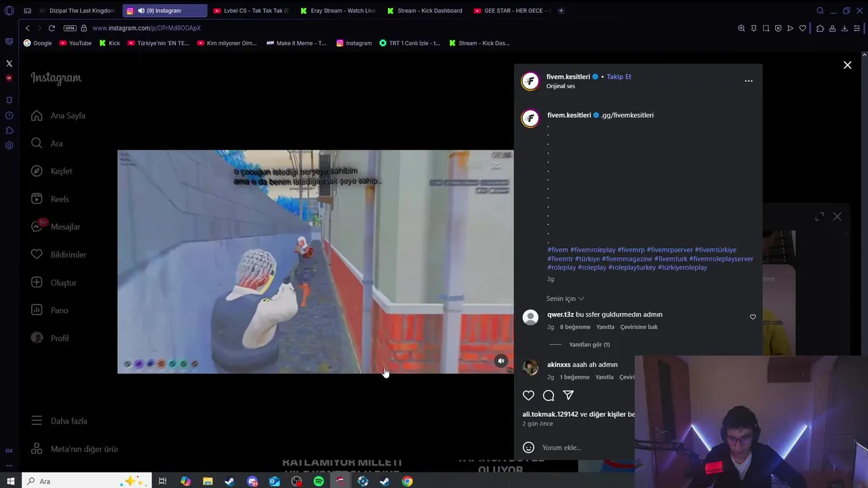Like qwer.t3z's comment

[753, 317]
